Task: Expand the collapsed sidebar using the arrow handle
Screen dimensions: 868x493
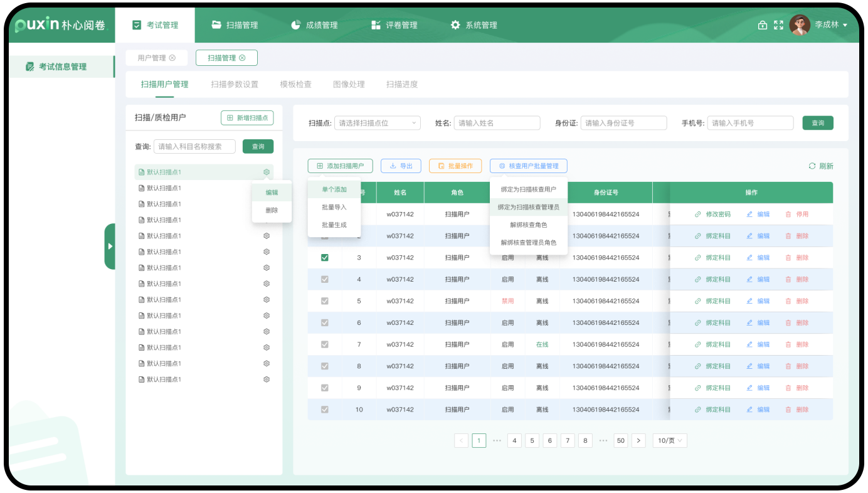Action: pos(110,246)
